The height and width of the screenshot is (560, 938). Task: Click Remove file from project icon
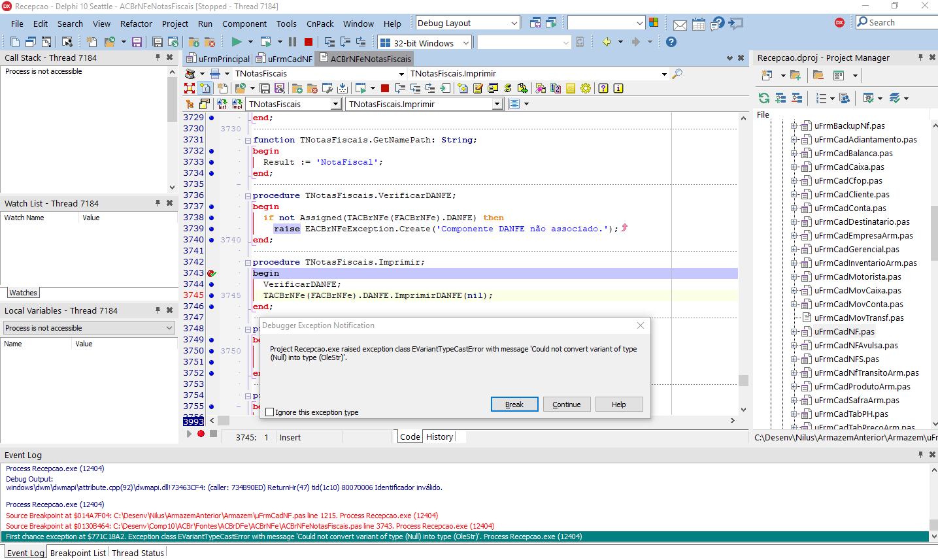[x=210, y=42]
